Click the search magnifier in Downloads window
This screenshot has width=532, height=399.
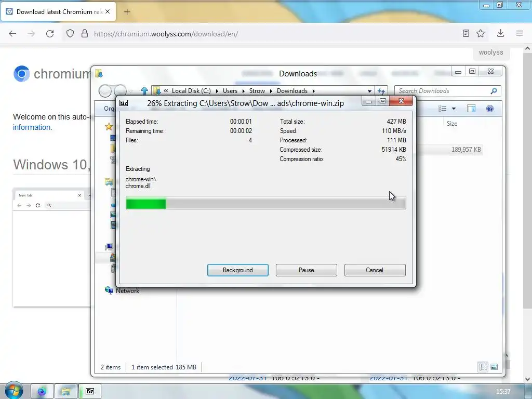(x=494, y=91)
